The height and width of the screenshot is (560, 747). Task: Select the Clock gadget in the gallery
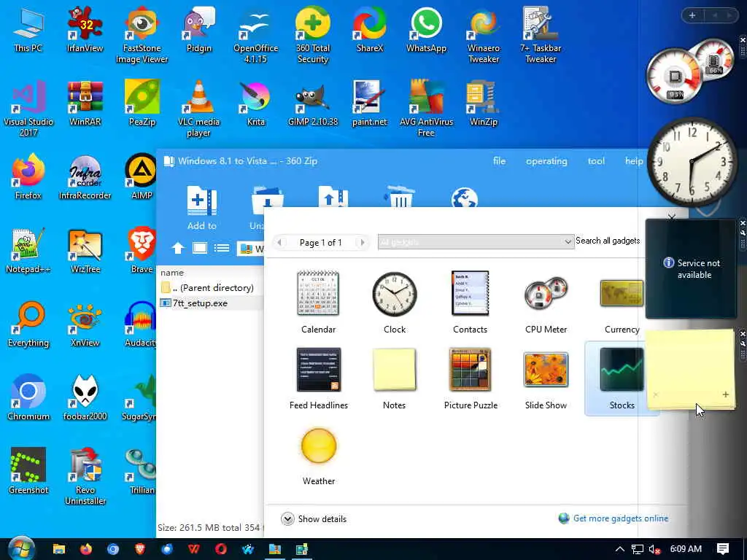pos(395,294)
